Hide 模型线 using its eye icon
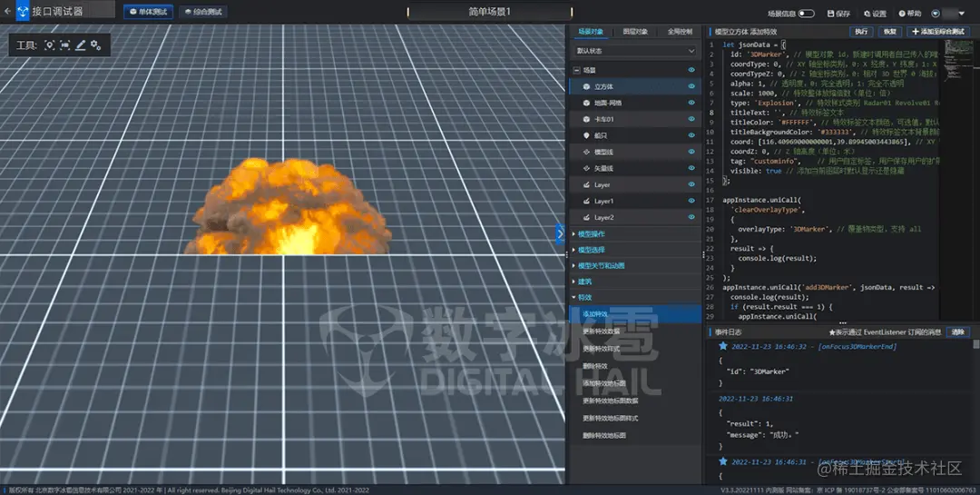The width and height of the screenshot is (980, 495). pyautogui.click(x=691, y=152)
